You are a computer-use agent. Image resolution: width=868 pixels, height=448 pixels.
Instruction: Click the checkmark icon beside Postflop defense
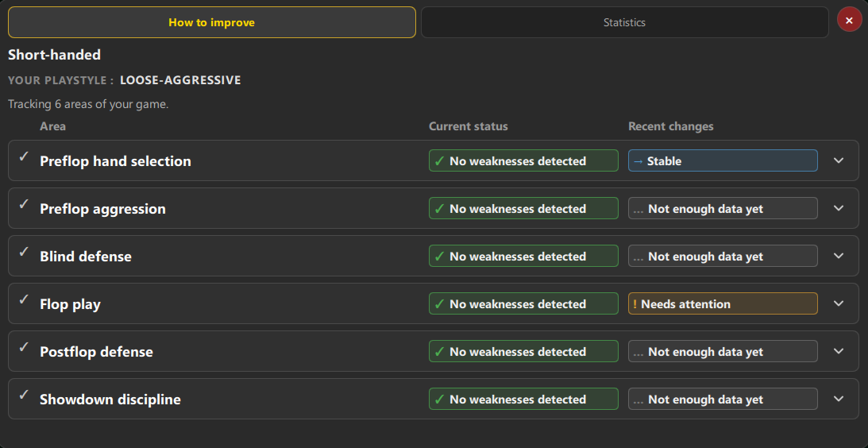tap(23, 346)
